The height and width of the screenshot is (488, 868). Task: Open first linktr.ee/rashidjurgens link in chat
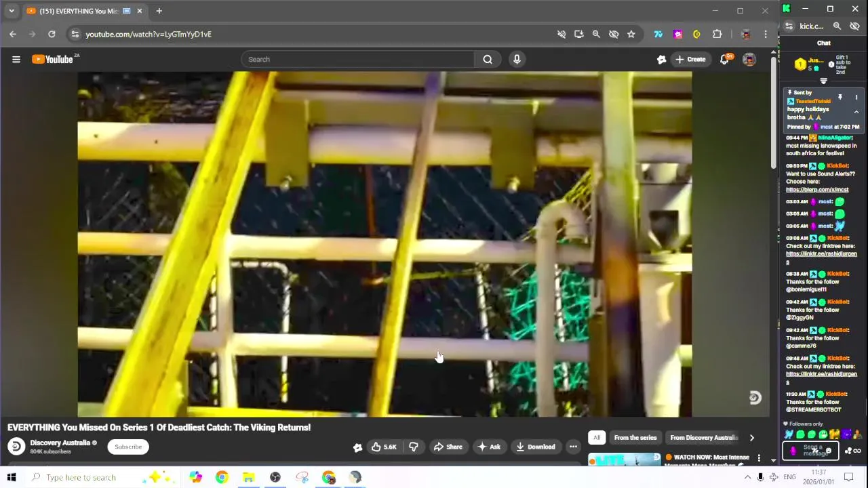[x=821, y=258]
